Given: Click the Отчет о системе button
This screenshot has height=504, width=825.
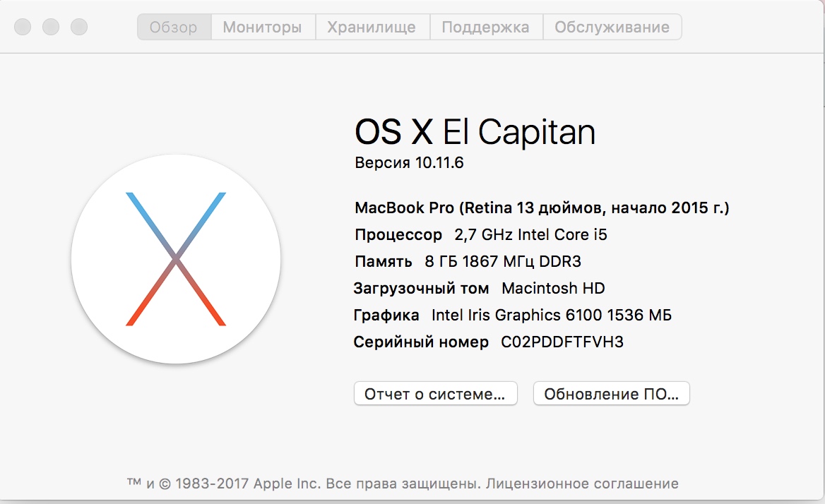Looking at the screenshot, I should [x=435, y=394].
